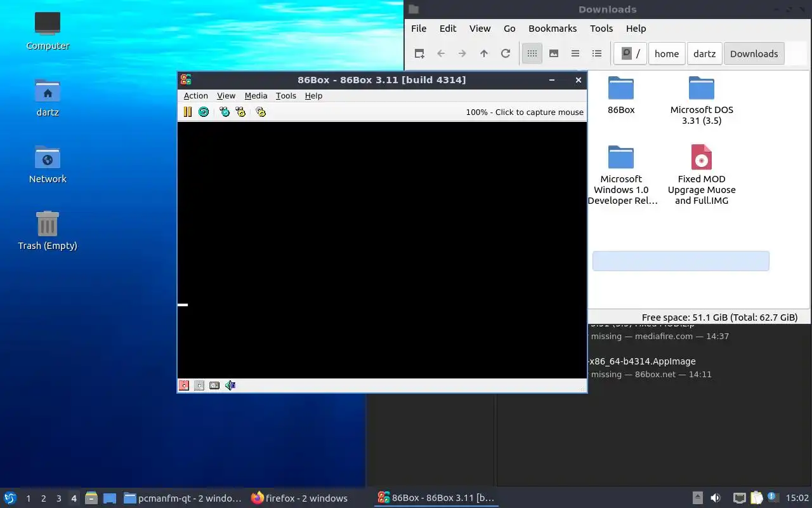812x508 pixels.
Task: Click the red floppy drive status icon
Action: 184,385
